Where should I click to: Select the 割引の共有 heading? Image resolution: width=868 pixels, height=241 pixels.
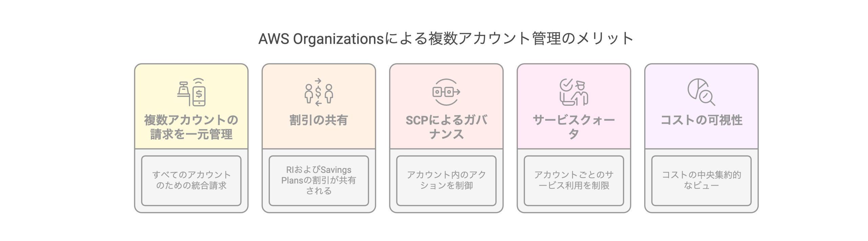tap(319, 120)
